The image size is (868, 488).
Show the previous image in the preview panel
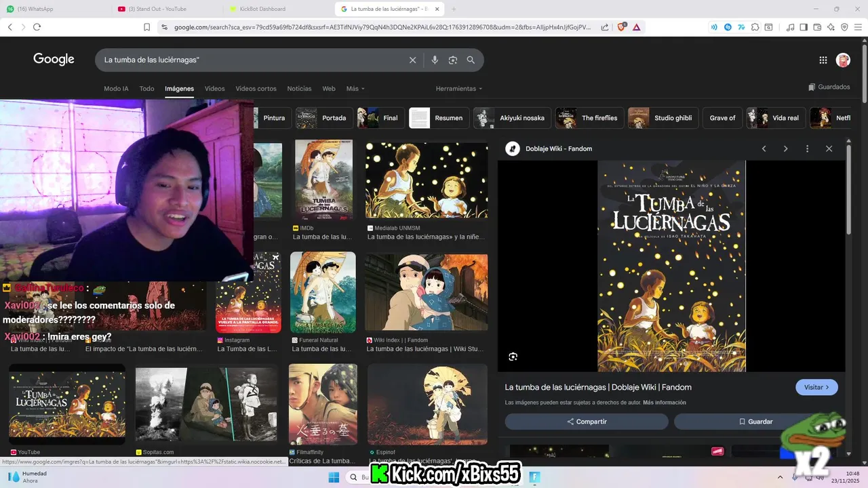tap(764, 148)
